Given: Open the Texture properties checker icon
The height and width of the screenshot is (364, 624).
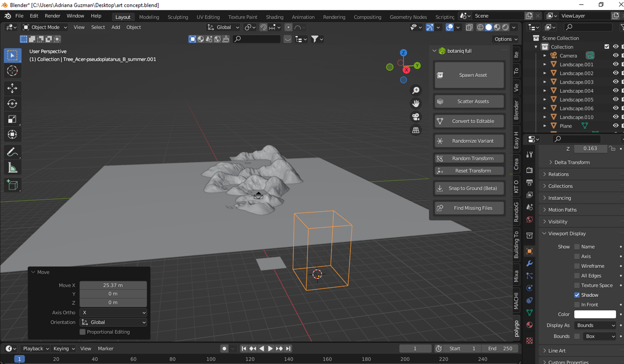Looking at the screenshot, I should pyautogui.click(x=529, y=340).
